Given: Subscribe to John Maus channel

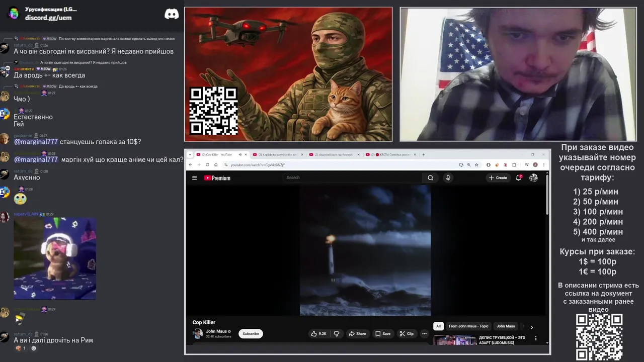Looking at the screenshot, I should point(251,333).
